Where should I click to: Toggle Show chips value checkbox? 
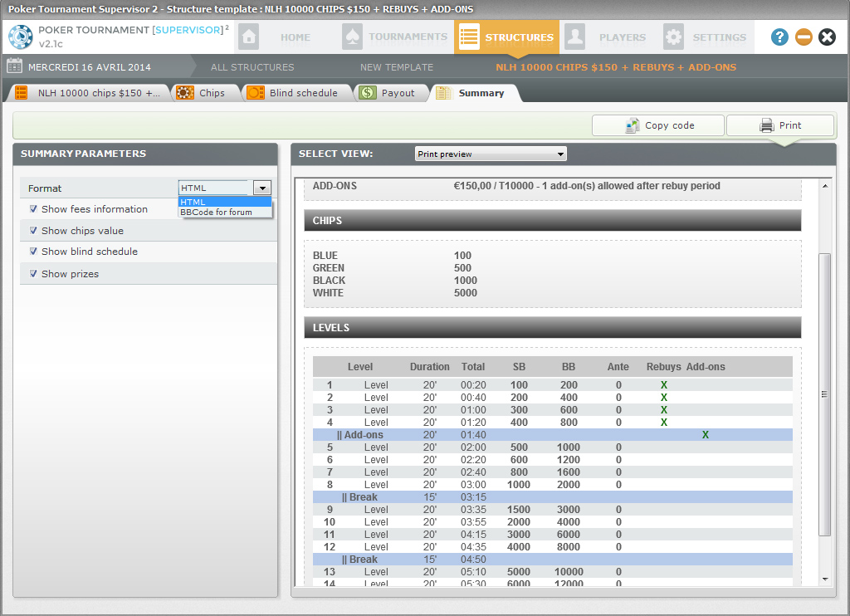pos(34,231)
